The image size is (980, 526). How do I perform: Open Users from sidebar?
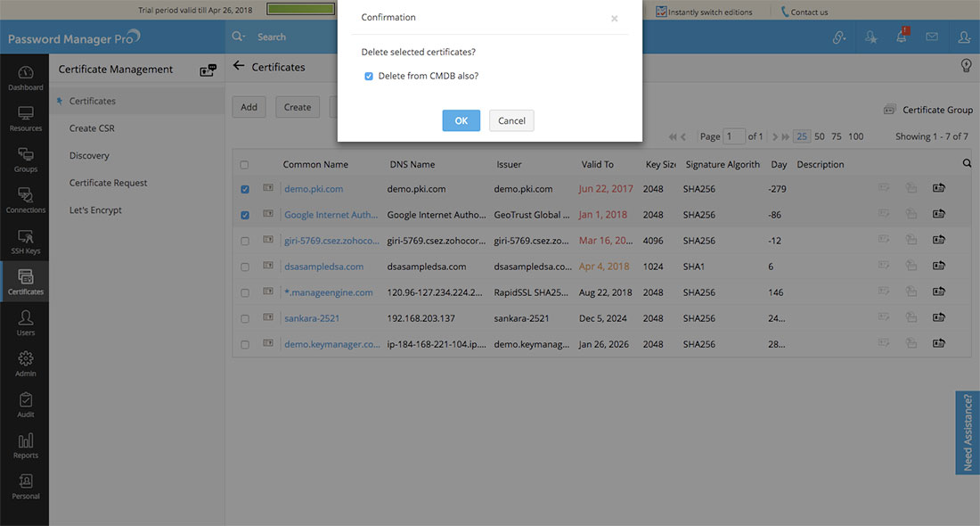pos(25,324)
